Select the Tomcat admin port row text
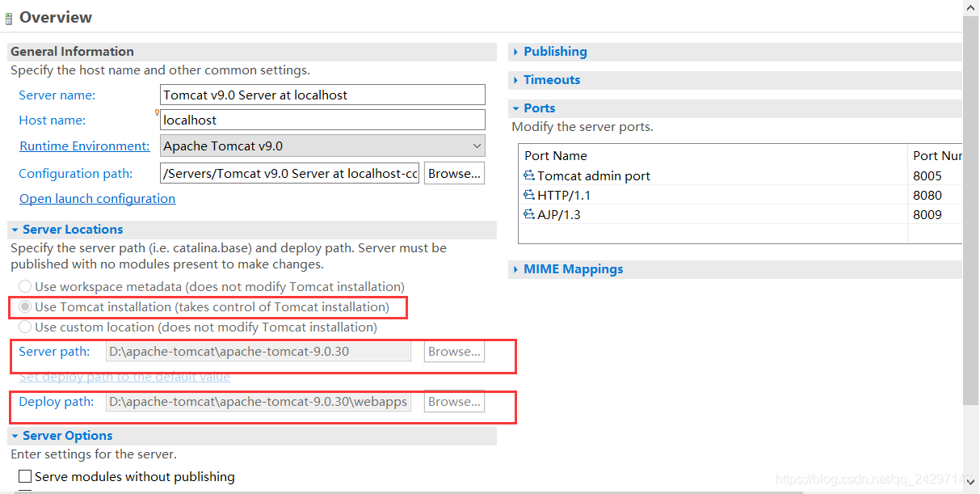 (594, 175)
